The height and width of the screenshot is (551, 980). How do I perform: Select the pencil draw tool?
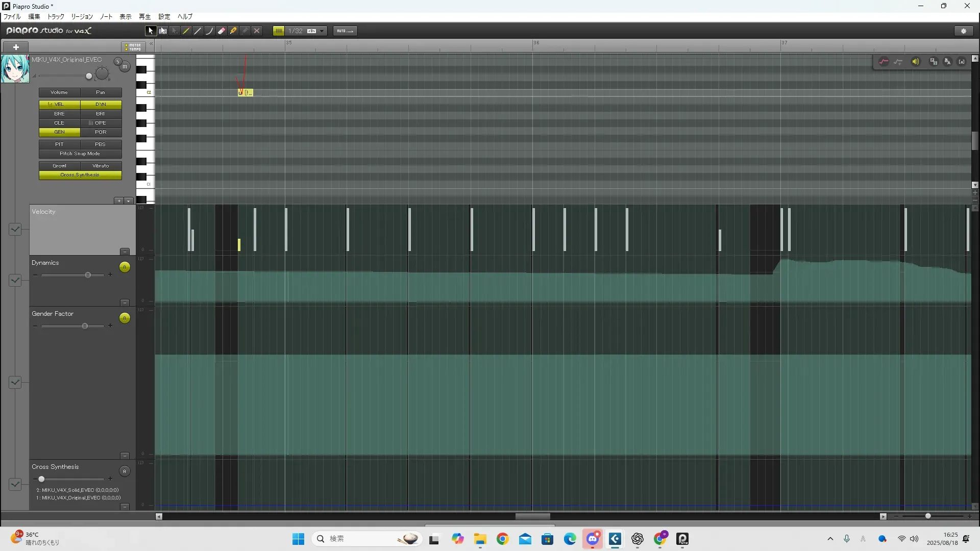click(186, 31)
